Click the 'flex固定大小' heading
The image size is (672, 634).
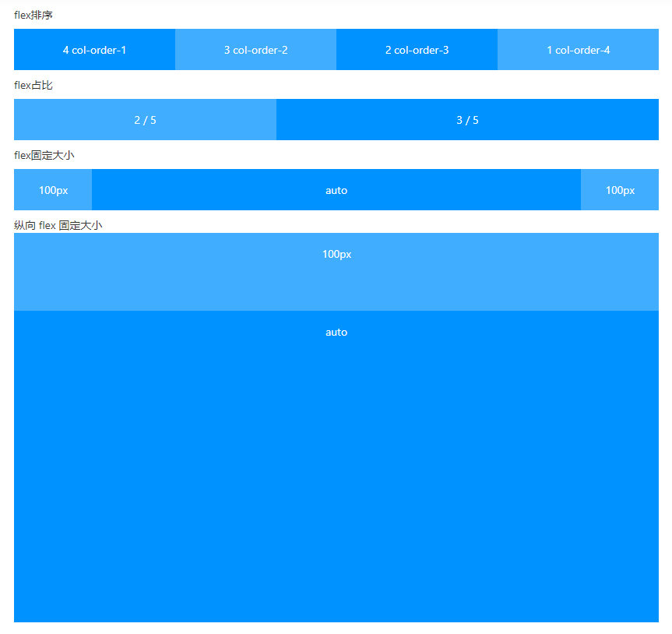[x=44, y=156]
